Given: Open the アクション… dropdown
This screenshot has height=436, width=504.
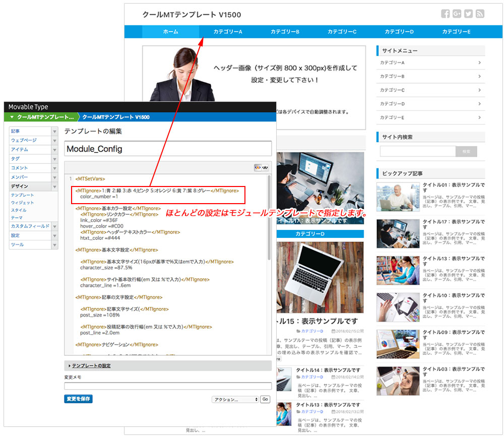Looking at the screenshot, I should click(235, 399).
